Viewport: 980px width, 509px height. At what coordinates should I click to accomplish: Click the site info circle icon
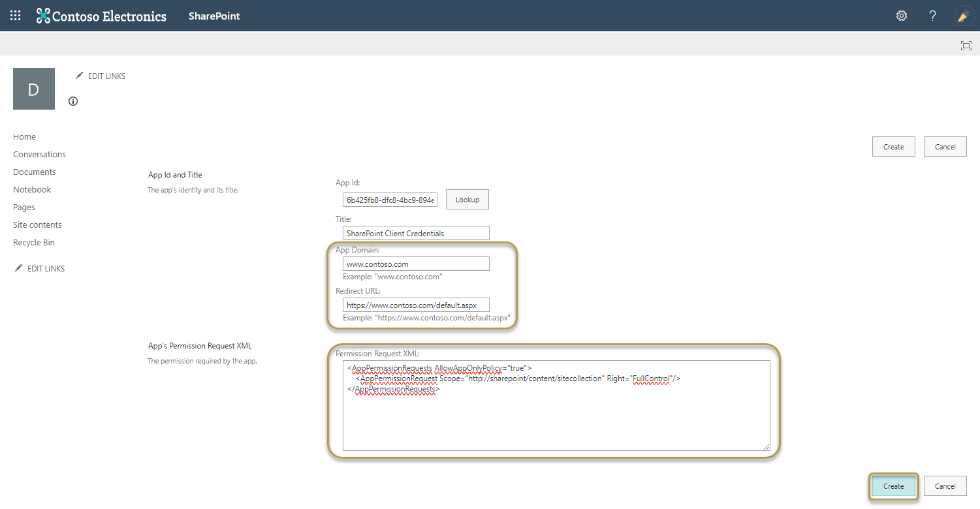(73, 101)
